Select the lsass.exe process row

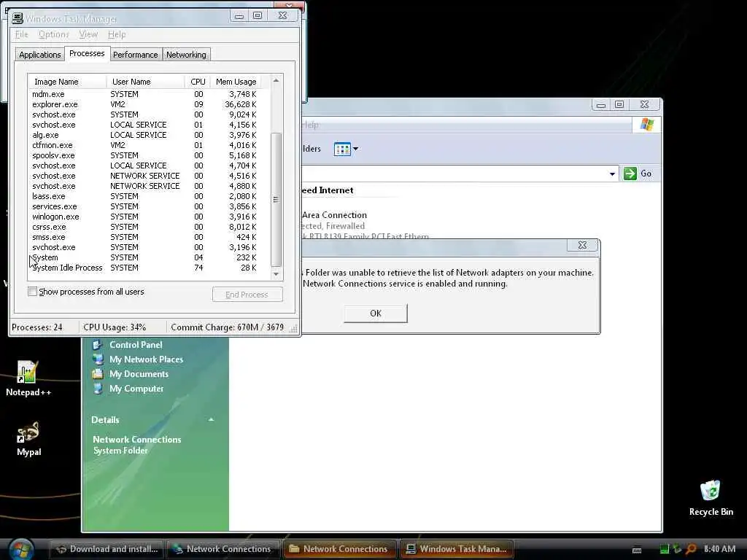145,196
